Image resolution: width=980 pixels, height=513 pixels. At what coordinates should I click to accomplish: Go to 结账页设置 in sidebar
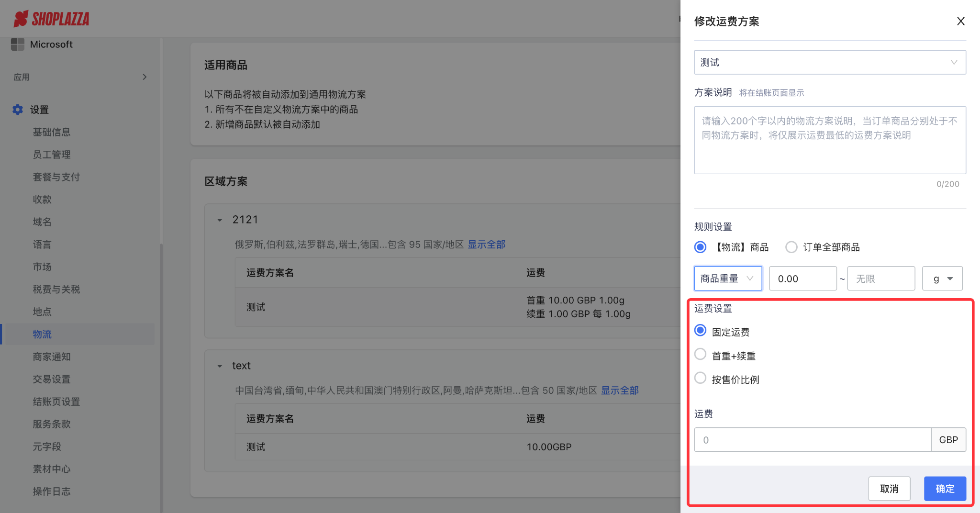click(x=56, y=402)
